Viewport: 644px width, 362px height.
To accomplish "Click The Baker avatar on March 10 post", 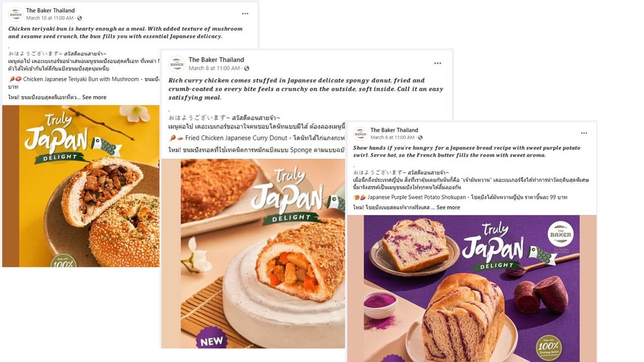I will [x=15, y=14].
